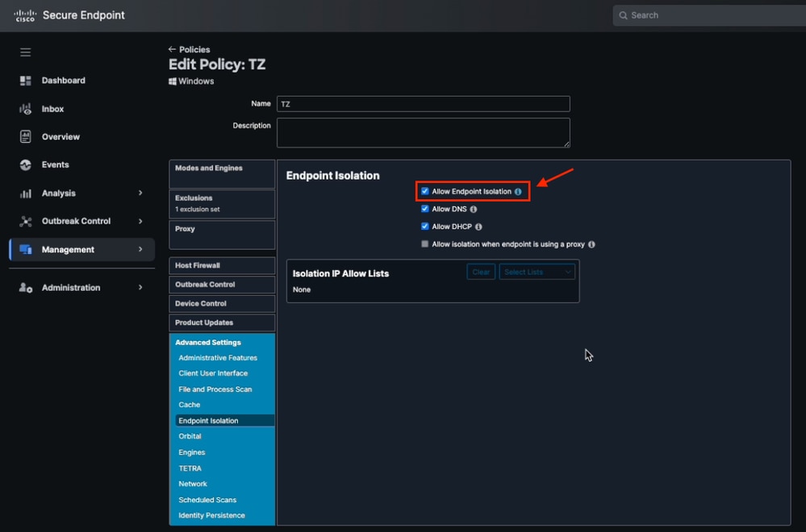
Task: Click the Inbox sidebar icon
Action: pyautogui.click(x=25, y=109)
